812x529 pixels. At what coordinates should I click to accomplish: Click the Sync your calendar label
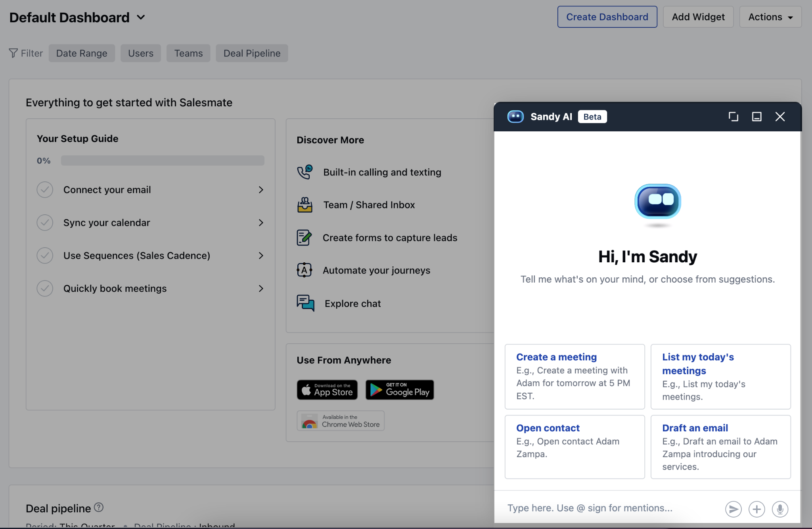107,223
